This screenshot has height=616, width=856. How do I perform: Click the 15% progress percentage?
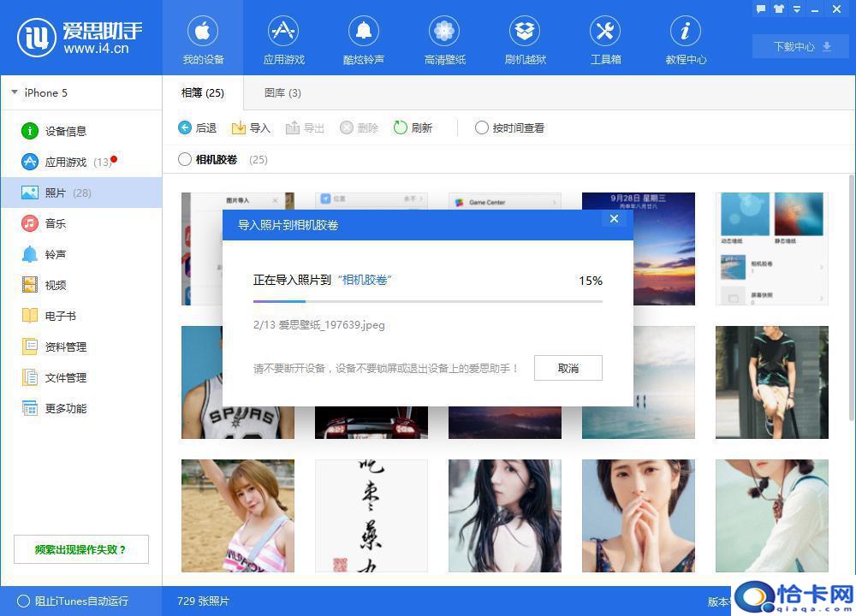click(590, 281)
